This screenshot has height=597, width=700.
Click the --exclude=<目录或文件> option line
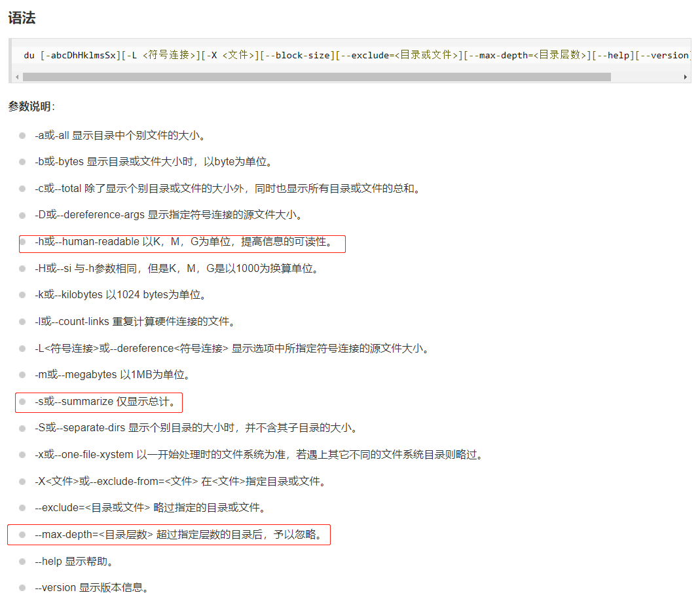click(x=151, y=508)
